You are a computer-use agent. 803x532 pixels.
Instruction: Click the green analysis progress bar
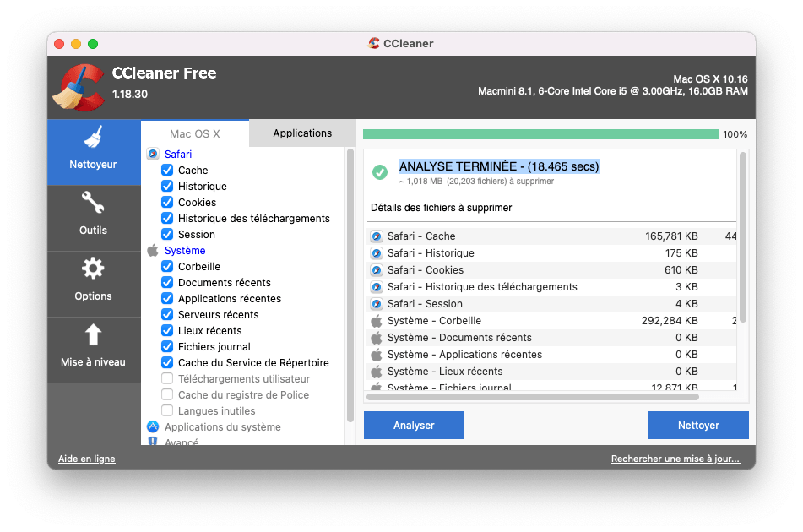click(540, 134)
